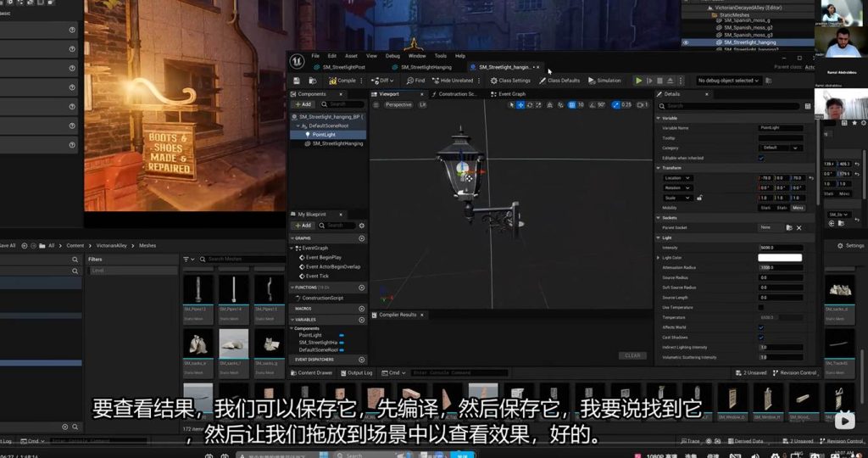
Task: Click the Save blueprint disk icon
Action: [x=298, y=81]
